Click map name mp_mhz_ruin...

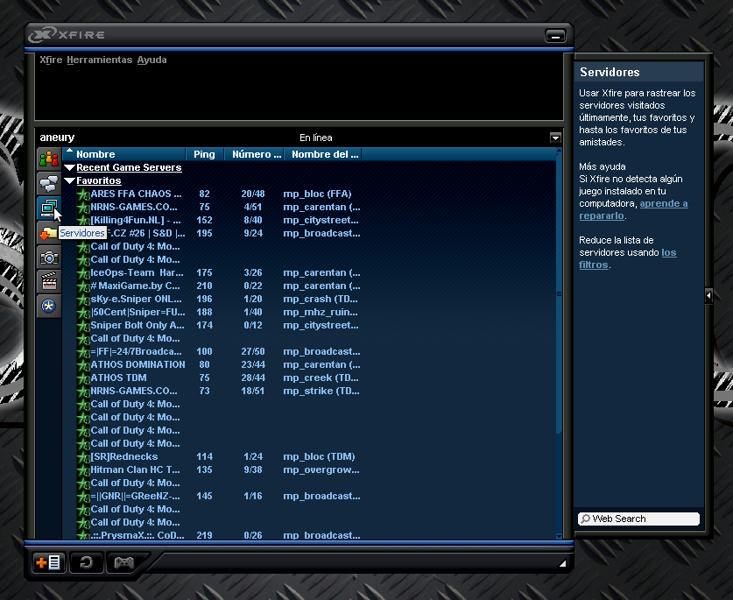click(x=320, y=312)
